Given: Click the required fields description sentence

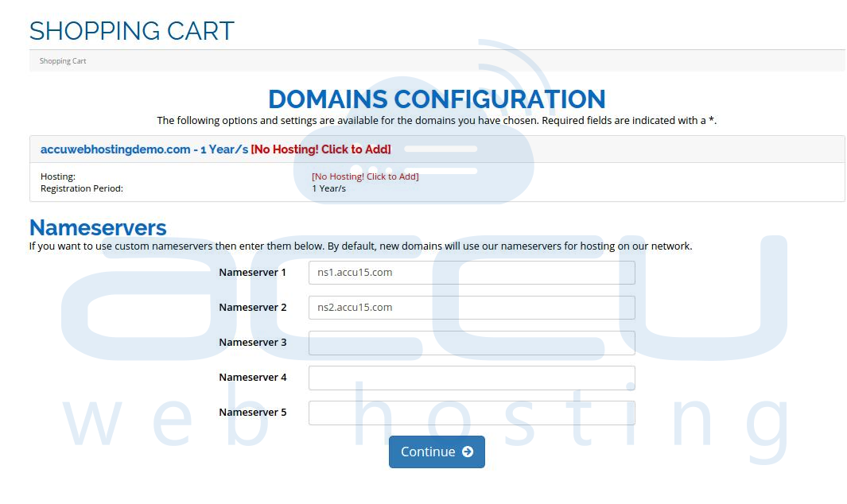Looking at the screenshot, I should (437, 121).
